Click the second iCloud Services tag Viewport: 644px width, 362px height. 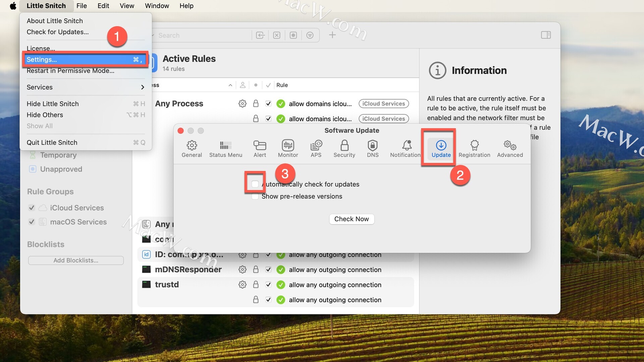coord(384,119)
